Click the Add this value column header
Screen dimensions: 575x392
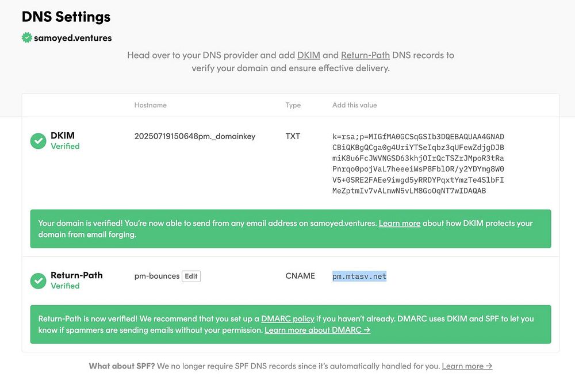point(354,105)
